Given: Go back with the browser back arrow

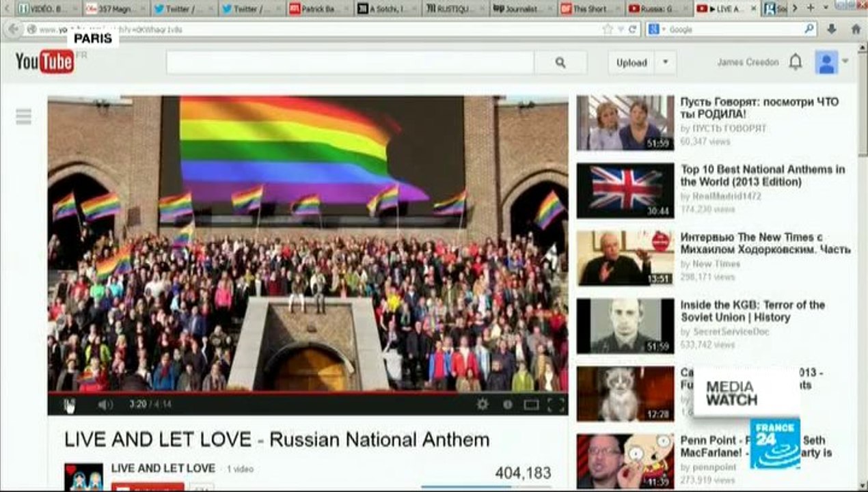Looking at the screenshot, I should coord(12,29).
